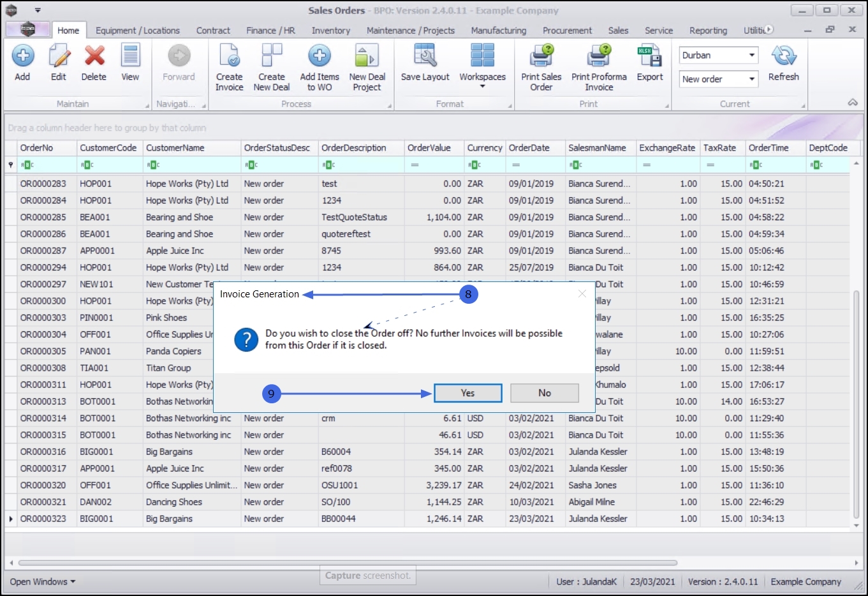Sort by the OrderDate column header

(x=536, y=148)
